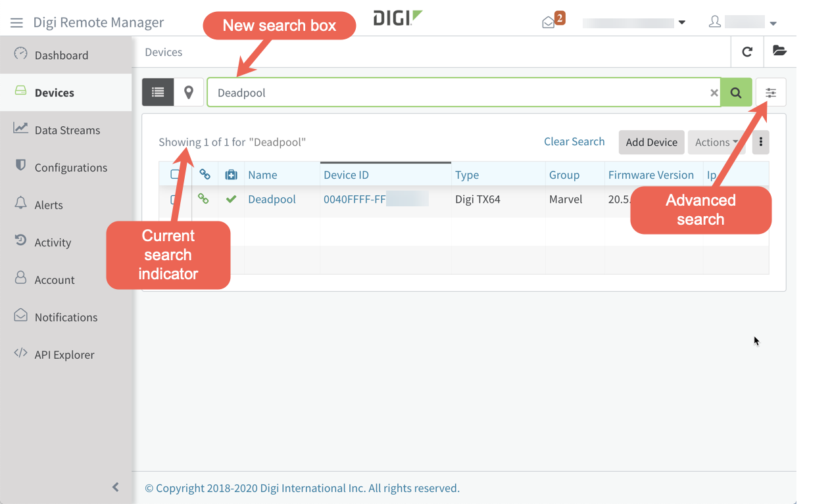Image resolution: width=832 pixels, height=504 pixels.
Task: Sort by health status column icon
Action: click(231, 175)
